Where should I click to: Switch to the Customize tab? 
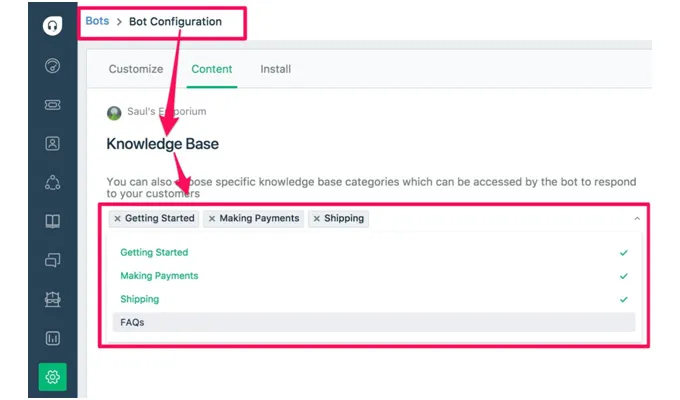point(136,69)
